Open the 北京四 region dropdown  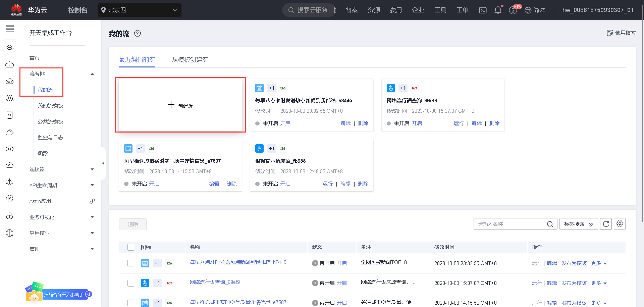click(x=140, y=10)
